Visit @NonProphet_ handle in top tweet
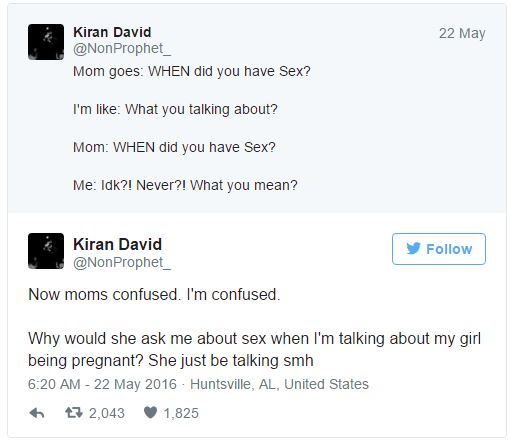Screen dimensions: 512x444 tap(122, 49)
